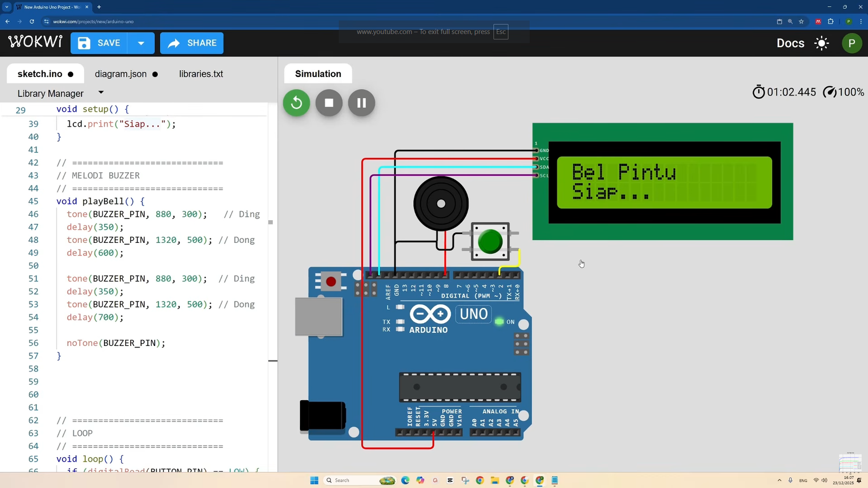Open the browser extensions puzzle icon

tap(831, 22)
